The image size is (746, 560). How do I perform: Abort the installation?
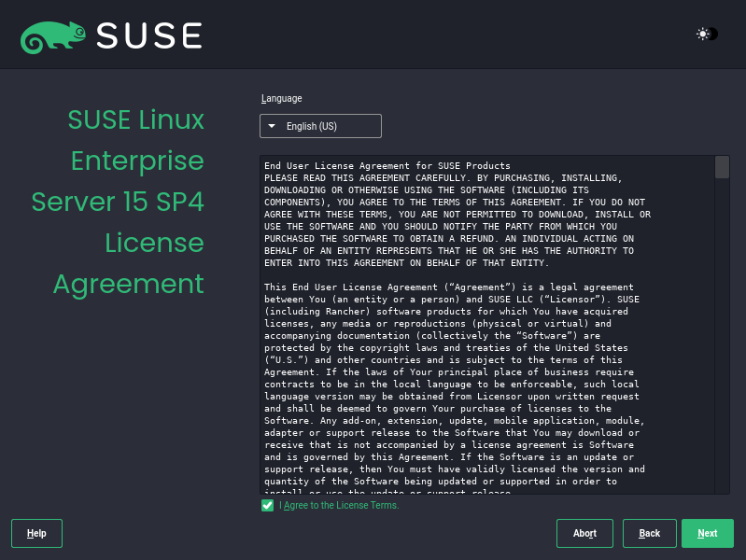(x=584, y=533)
